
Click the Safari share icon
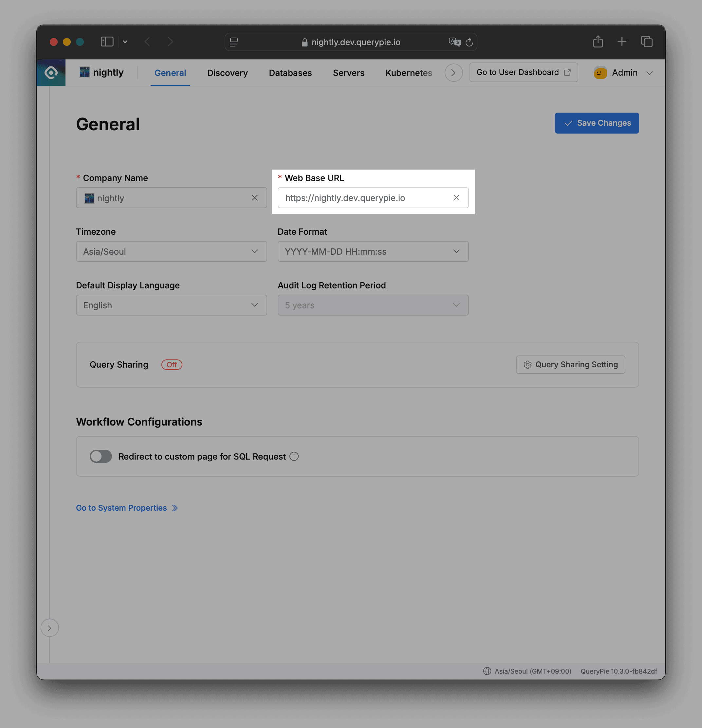(x=598, y=42)
